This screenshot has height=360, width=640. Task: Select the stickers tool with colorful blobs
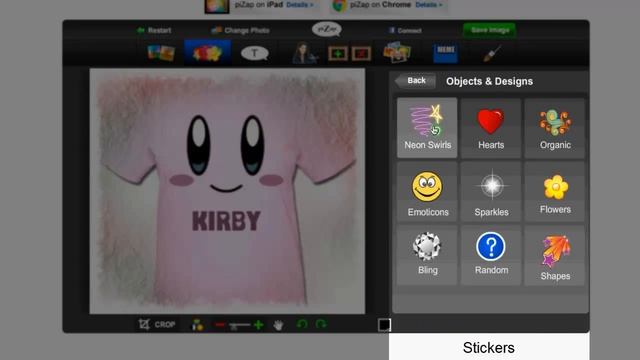[x=207, y=53]
